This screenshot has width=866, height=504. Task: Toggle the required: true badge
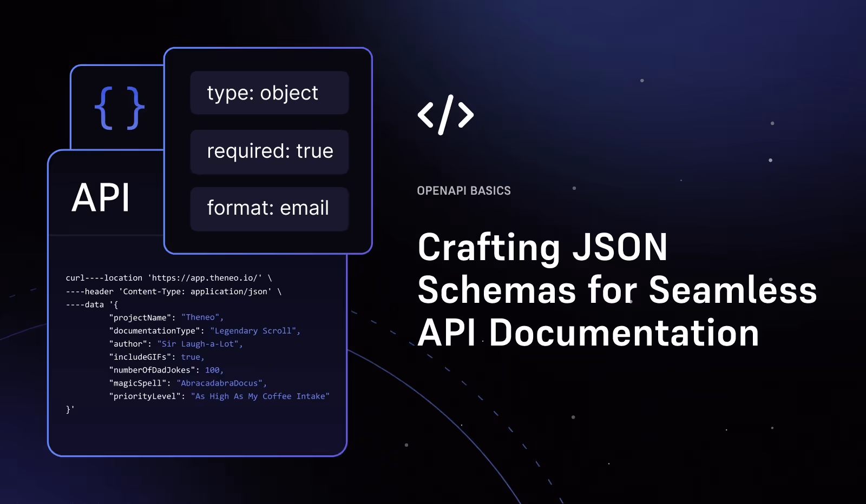click(x=268, y=151)
